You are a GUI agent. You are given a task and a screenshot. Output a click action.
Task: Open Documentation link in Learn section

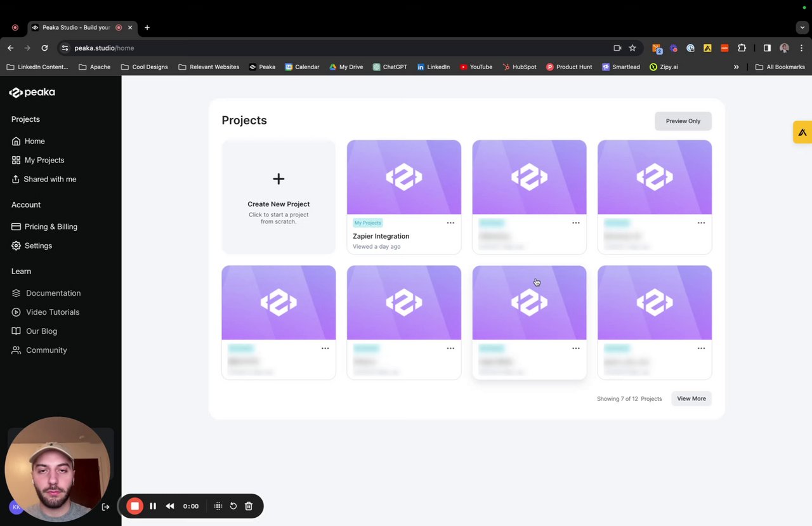[x=46, y=293]
